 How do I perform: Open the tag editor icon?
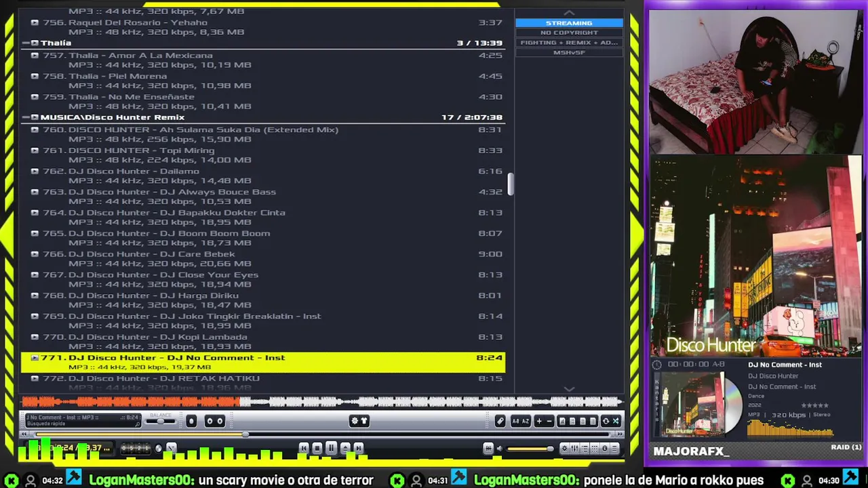(500, 422)
